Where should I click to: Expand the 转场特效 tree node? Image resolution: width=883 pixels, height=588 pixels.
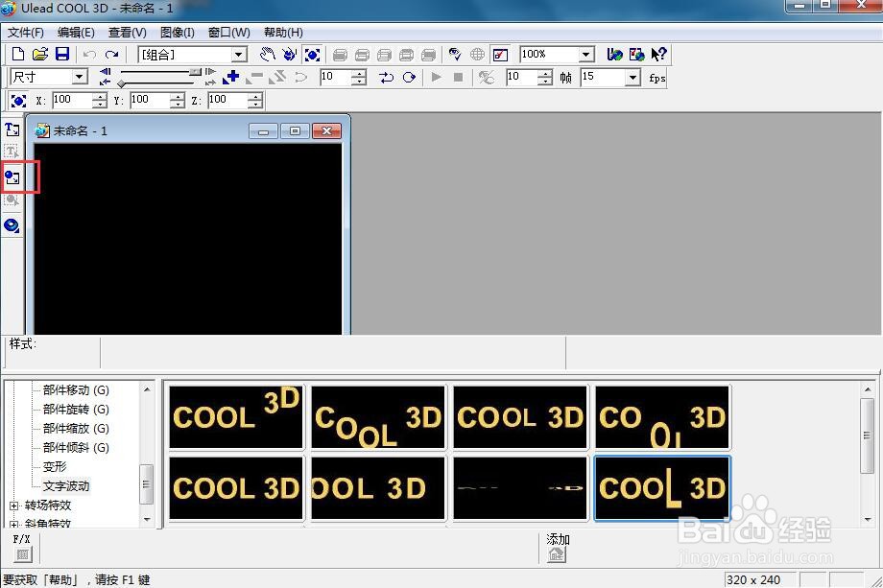(x=14, y=506)
